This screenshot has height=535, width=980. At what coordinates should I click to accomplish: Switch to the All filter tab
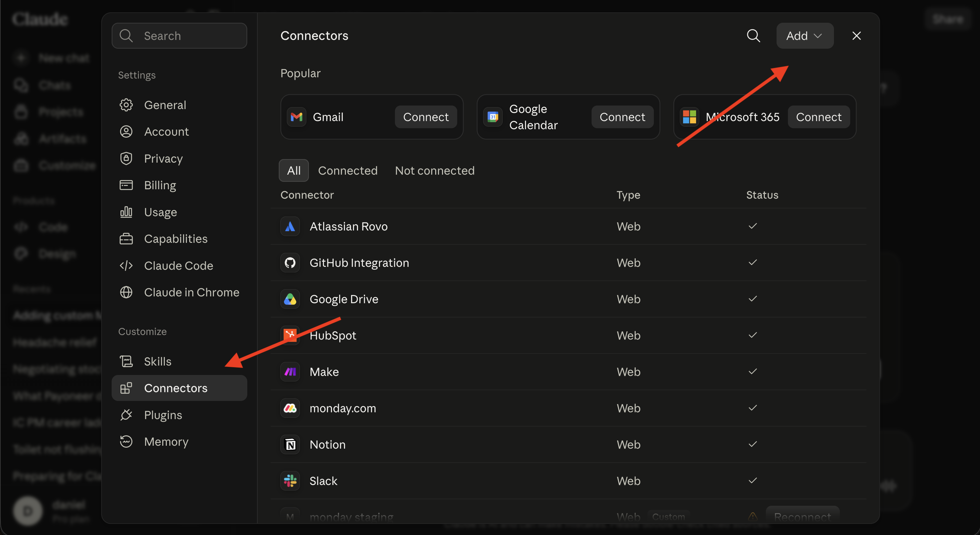tap(294, 170)
